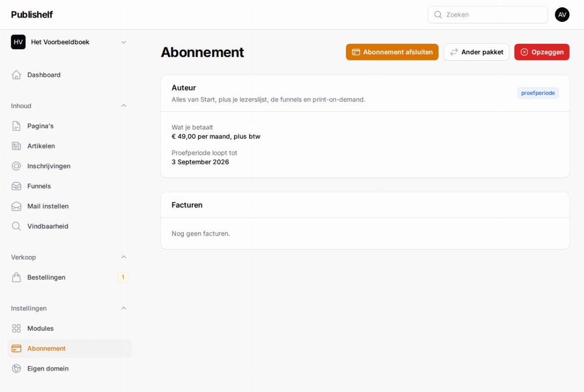The width and height of the screenshot is (584, 392).
Task: Open the Het Voorbeeldboek site switcher dropdown
Action: (69, 42)
